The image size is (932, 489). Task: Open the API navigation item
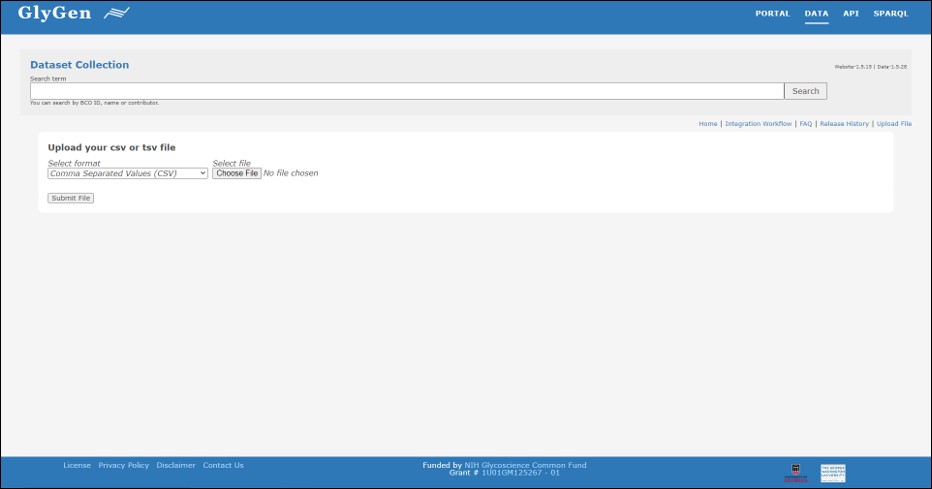click(x=850, y=14)
